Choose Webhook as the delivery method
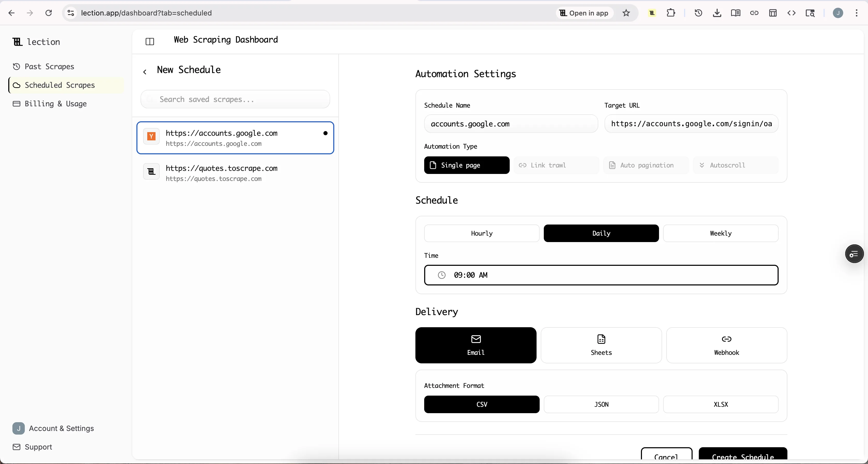868x464 pixels. 726,345
